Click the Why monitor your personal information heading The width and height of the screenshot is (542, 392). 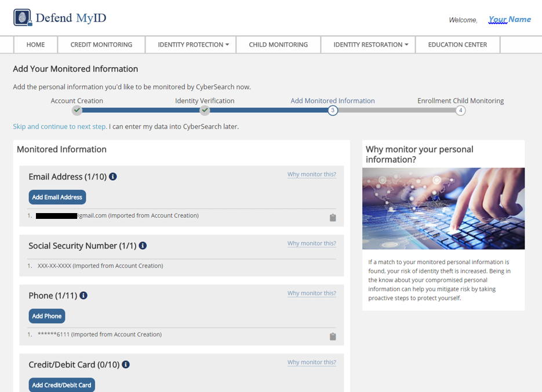(x=420, y=155)
